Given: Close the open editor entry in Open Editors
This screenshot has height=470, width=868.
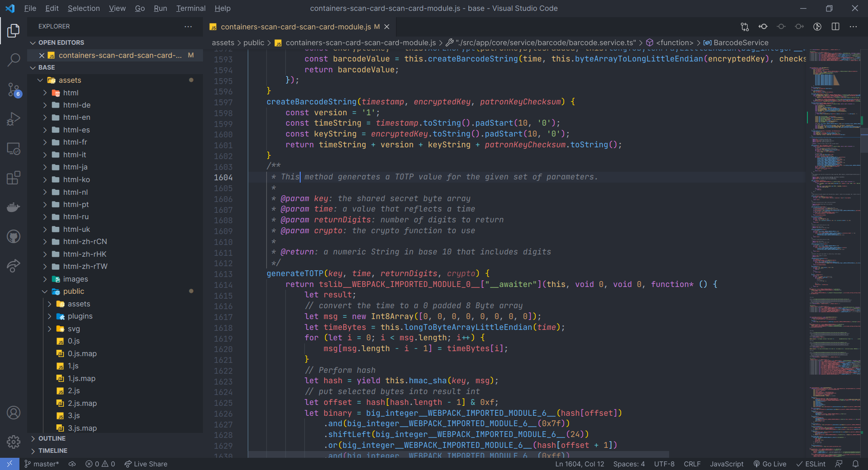Looking at the screenshot, I should coord(42,55).
